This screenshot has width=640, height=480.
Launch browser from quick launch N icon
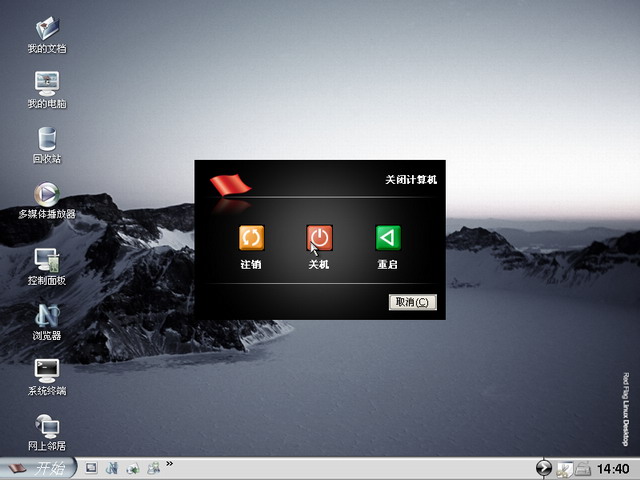(112, 468)
